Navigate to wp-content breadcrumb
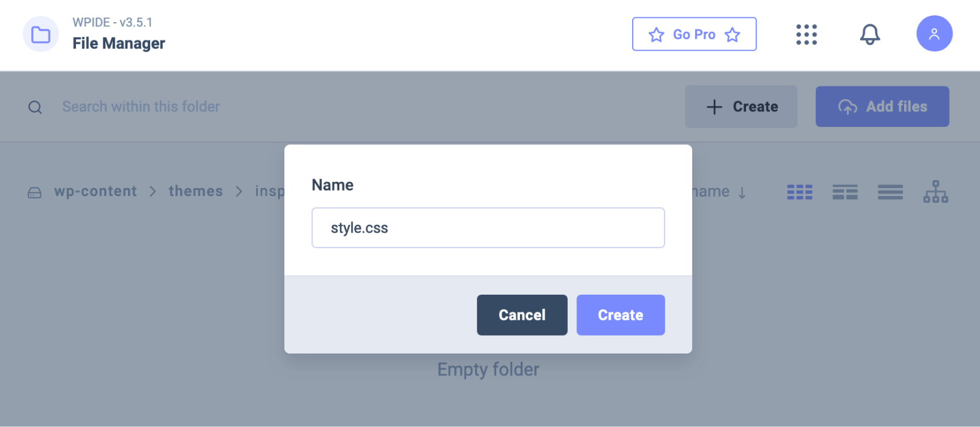This screenshot has height=427, width=980. tap(96, 191)
